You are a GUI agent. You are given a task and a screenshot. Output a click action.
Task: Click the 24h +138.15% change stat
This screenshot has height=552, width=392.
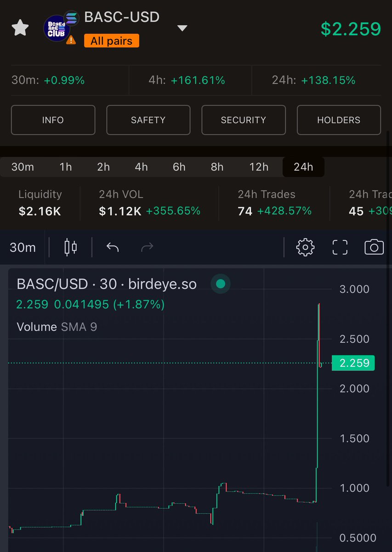pos(313,80)
